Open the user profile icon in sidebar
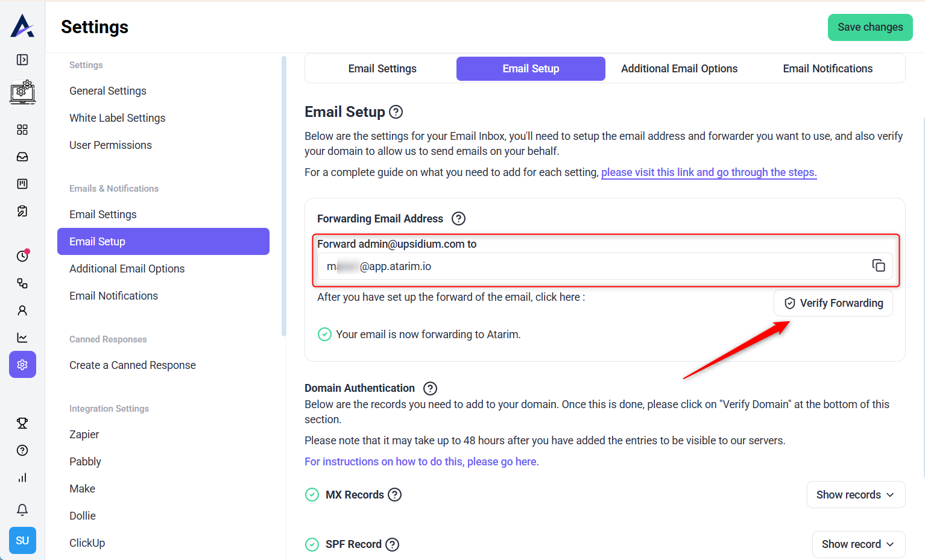The width and height of the screenshot is (925, 560). (x=22, y=310)
